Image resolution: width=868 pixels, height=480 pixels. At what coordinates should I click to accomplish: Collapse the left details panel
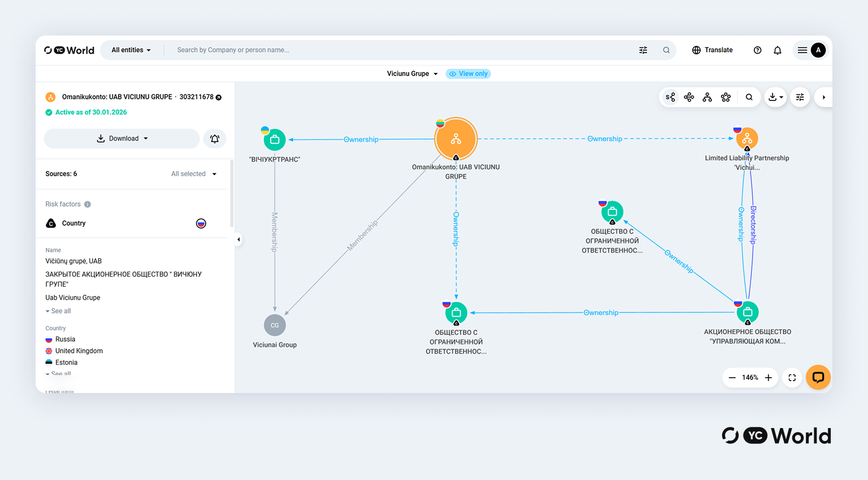tap(238, 239)
